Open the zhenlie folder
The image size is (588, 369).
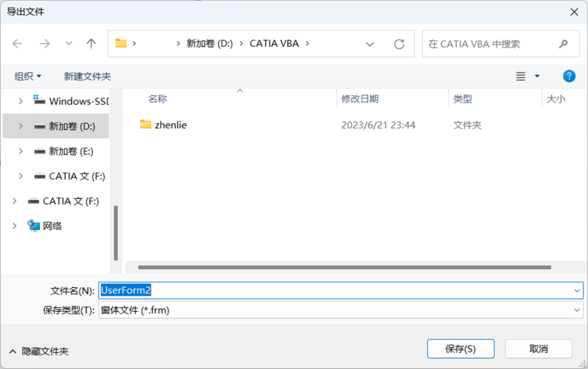tap(171, 125)
